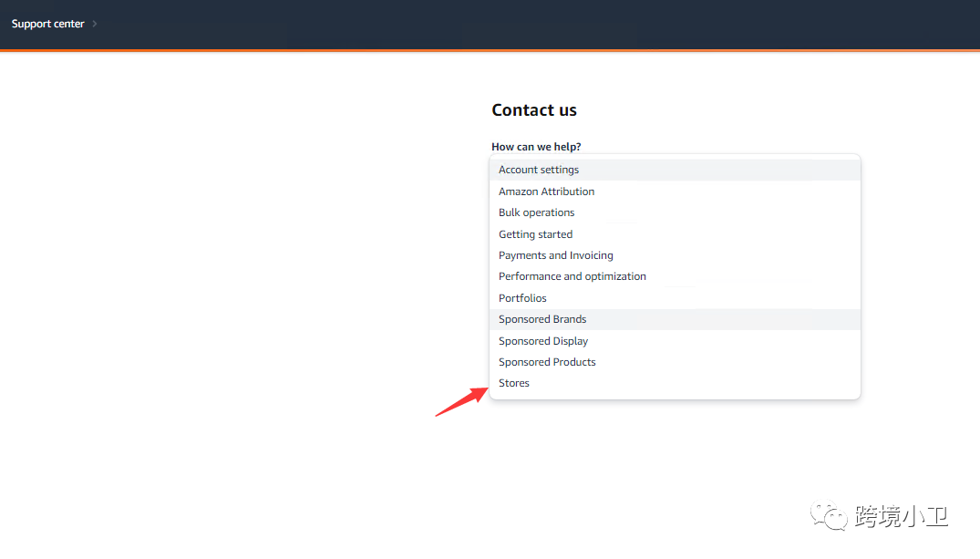
Task: Choose Payments and Invoicing
Action: pos(675,255)
